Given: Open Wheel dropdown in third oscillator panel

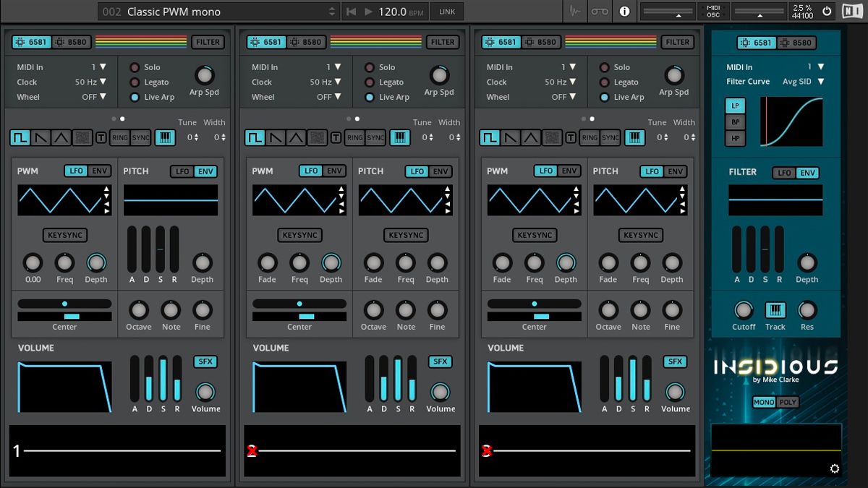Looking at the screenshot, I should [563, 97].
